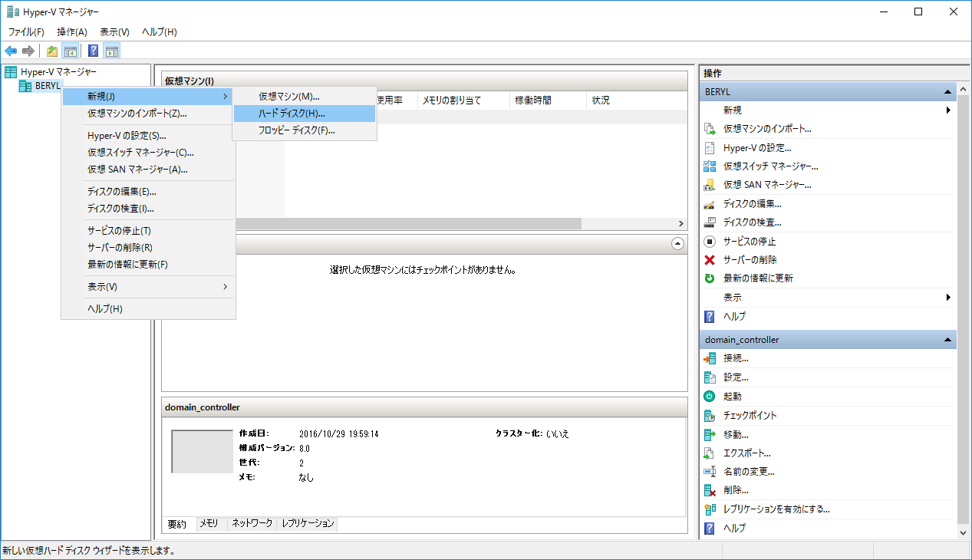Collapse the BERYL section in Actions pane
This screenshot has height=560, width=972.
point(948,91)
